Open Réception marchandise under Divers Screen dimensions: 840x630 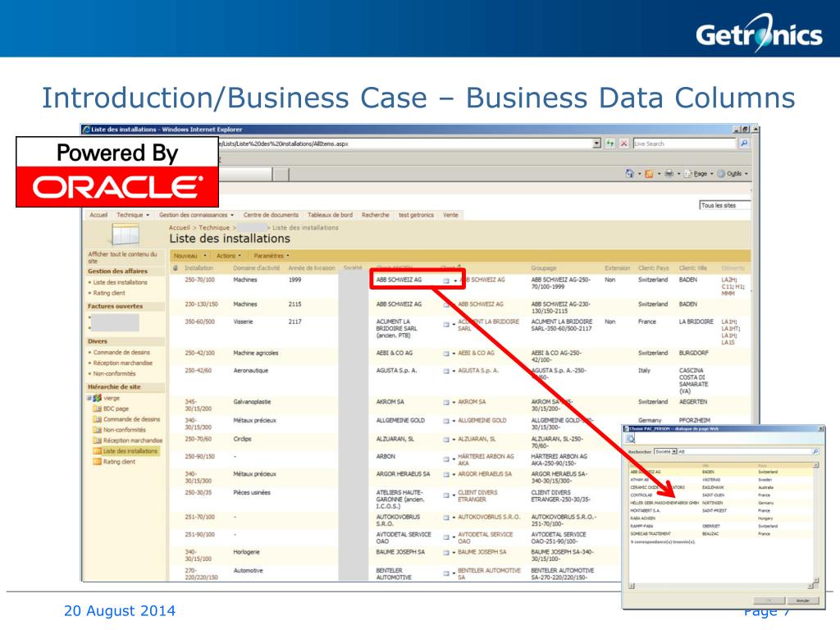pyautogui.click(x=123, y=363)
